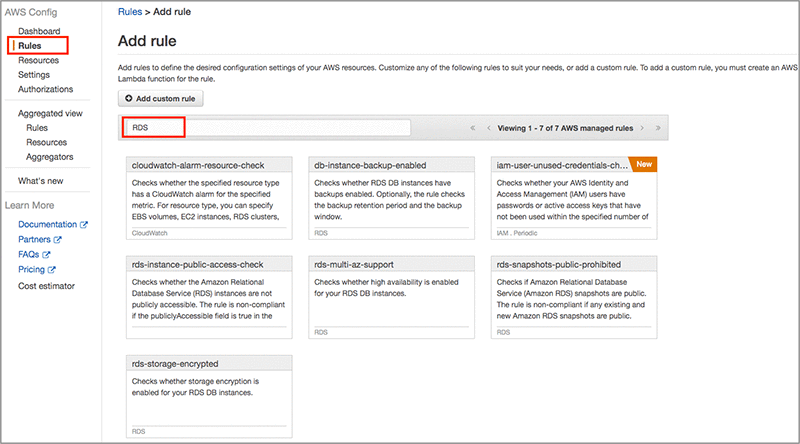Open the Cost estimator link
This screenshot has height=444, width=800.
click(x=46, y=286)
